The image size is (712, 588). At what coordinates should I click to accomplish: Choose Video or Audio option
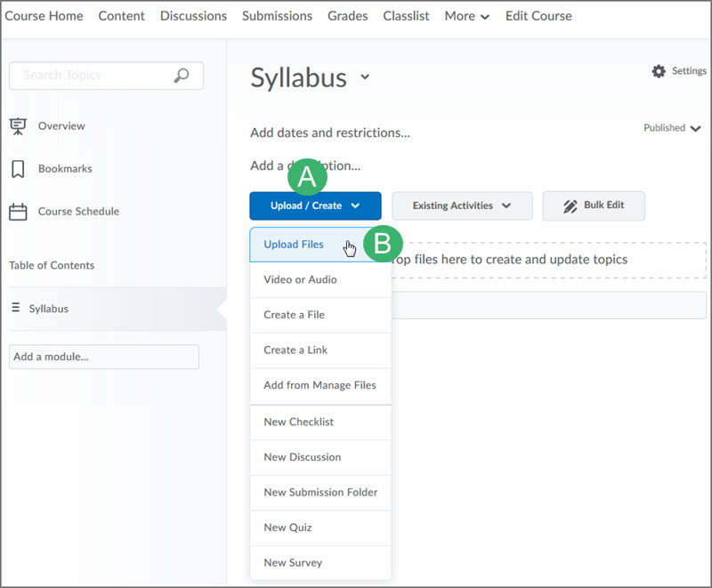pyautogui.click(x=320, y=280)
